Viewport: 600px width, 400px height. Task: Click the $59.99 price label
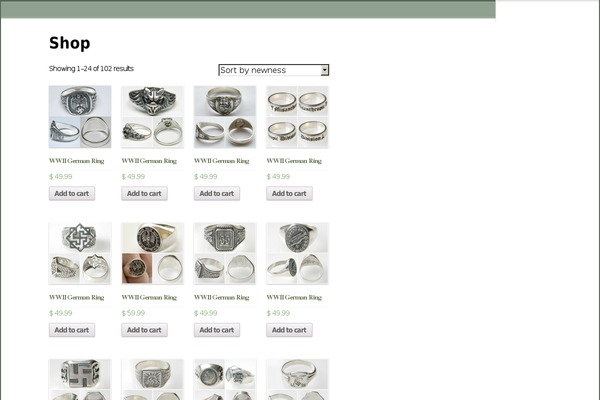(133, 313)
